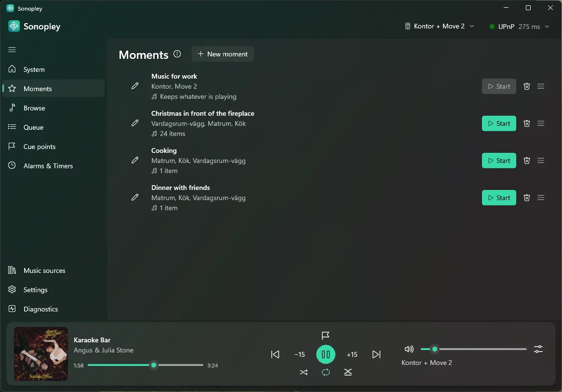Image resolution: width=562 pixels, height=392 pixels.
Task: Toggle crossfade mode
Action: 348,372
